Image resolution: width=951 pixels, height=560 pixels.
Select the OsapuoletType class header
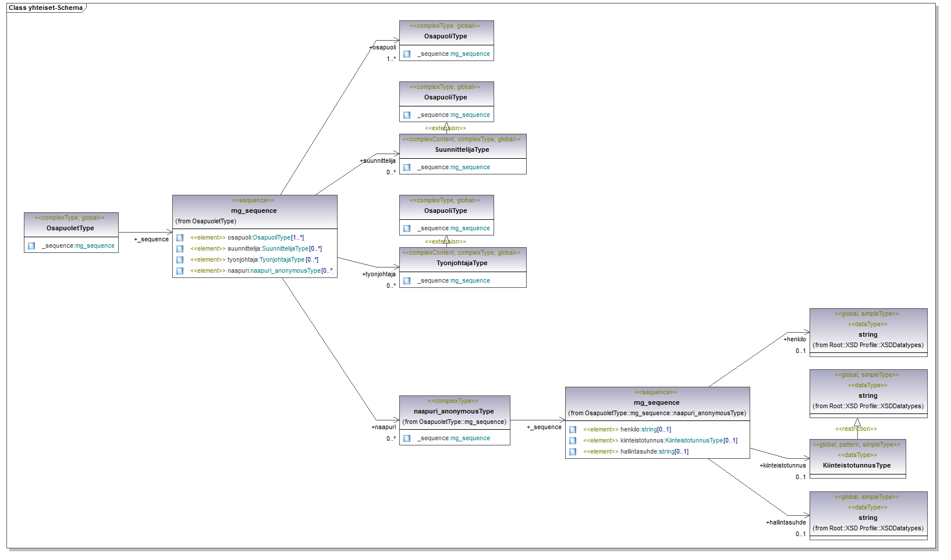pyautogui.click(x=70, y=228)
